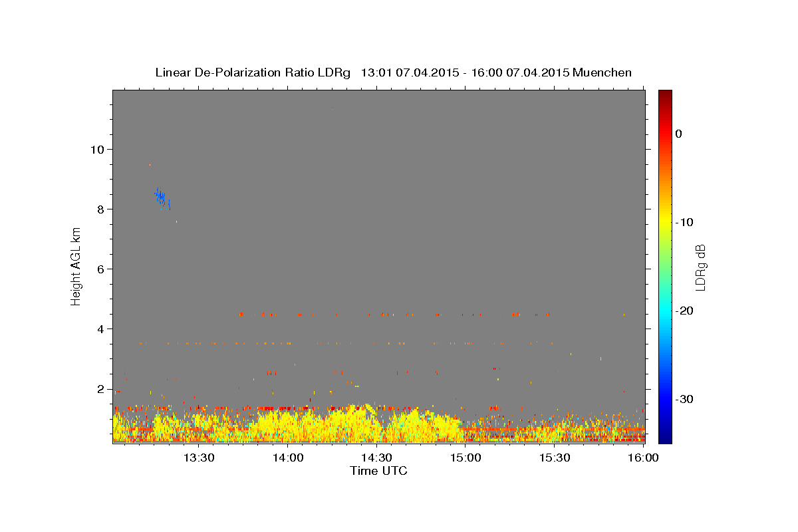
Task: Click the 14:30 time tick label
Action: click(376, 458)
